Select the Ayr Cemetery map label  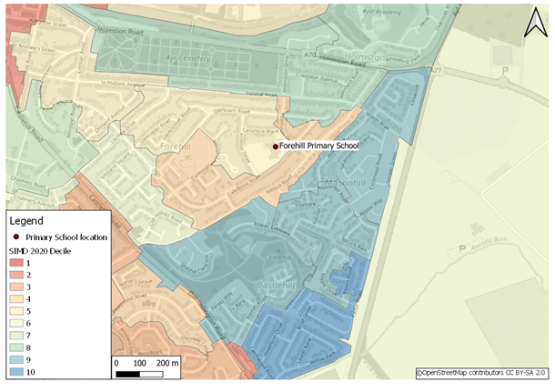pyautogui.click(x=185, y=58)
